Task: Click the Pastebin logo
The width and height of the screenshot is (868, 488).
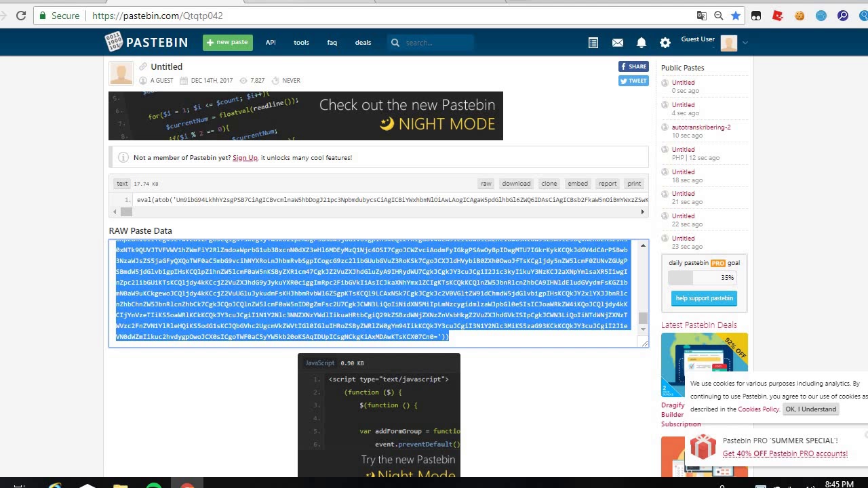Action: point(146,42)
